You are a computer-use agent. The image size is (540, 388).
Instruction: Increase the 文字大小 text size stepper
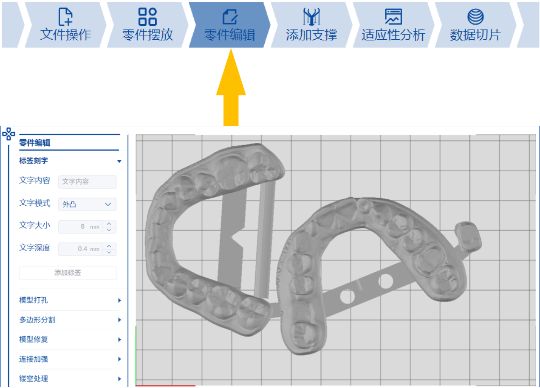coord(109,224)
